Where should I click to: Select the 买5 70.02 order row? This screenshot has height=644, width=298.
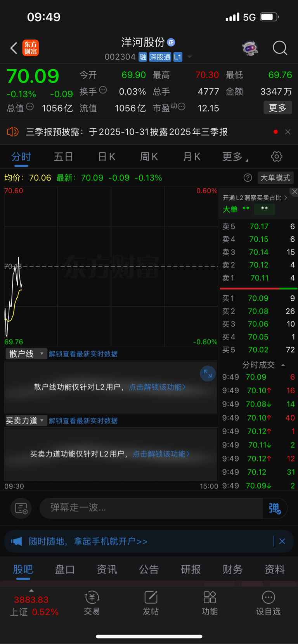click(258, 350)
